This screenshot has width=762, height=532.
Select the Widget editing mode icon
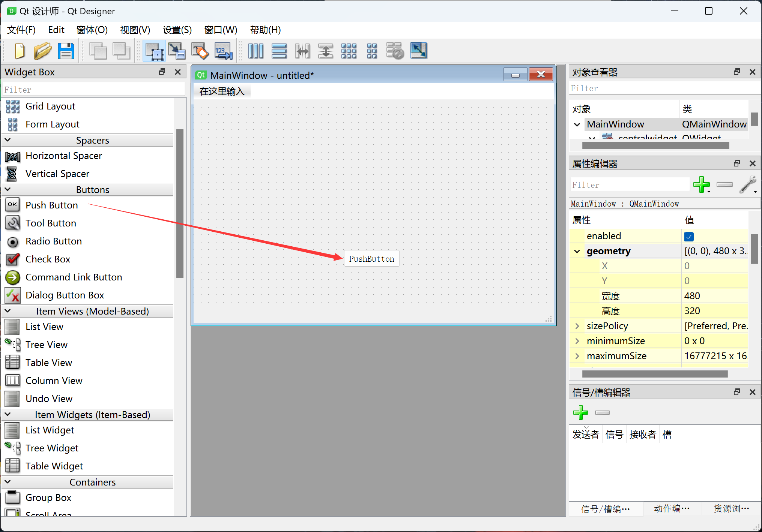153,50
